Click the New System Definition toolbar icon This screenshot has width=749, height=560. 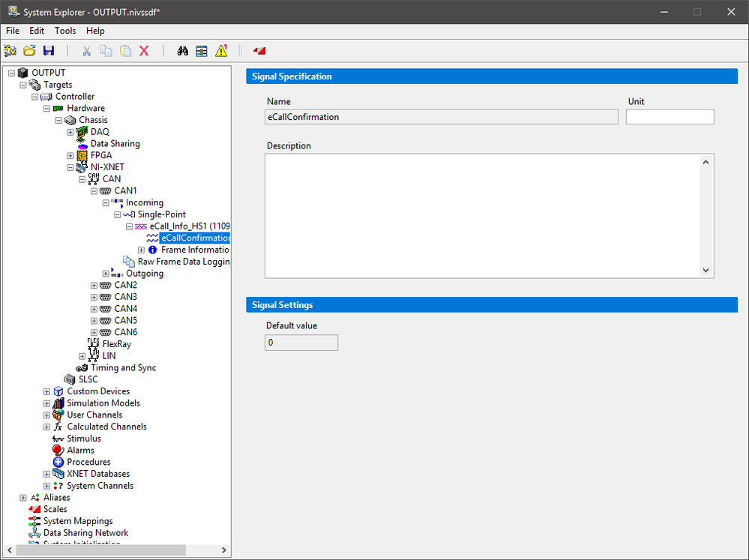click(10, 51)
